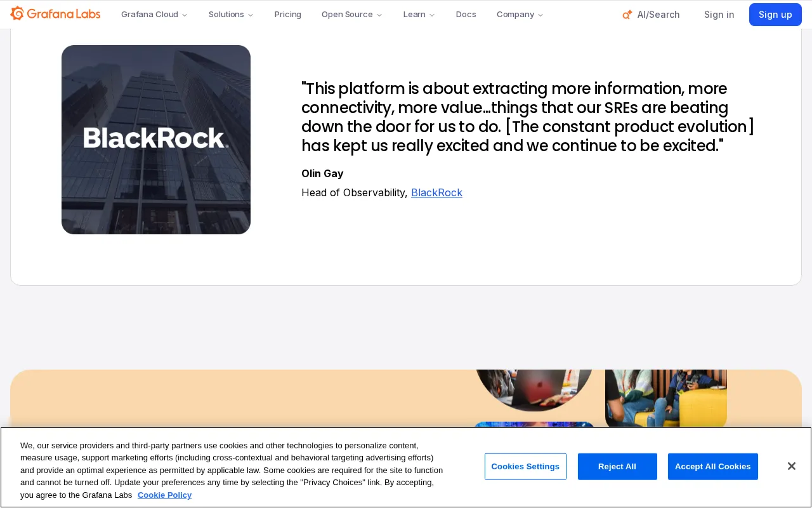Click the Sign up button
The image size is (812, 508).
click(775, 15)
